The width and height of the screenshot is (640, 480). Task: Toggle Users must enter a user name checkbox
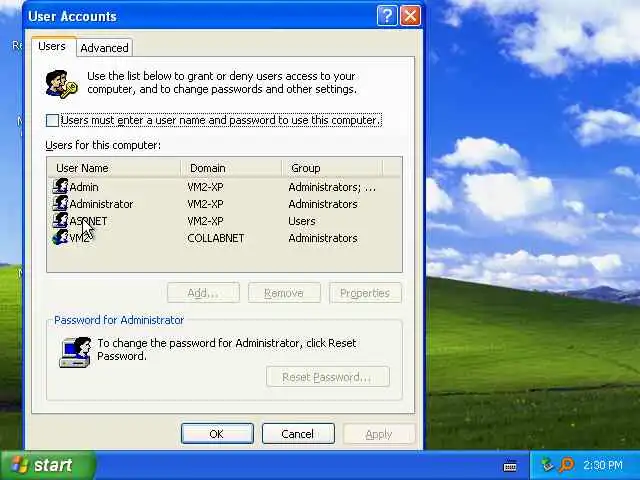pyautogui.click(x=52, y=120)
